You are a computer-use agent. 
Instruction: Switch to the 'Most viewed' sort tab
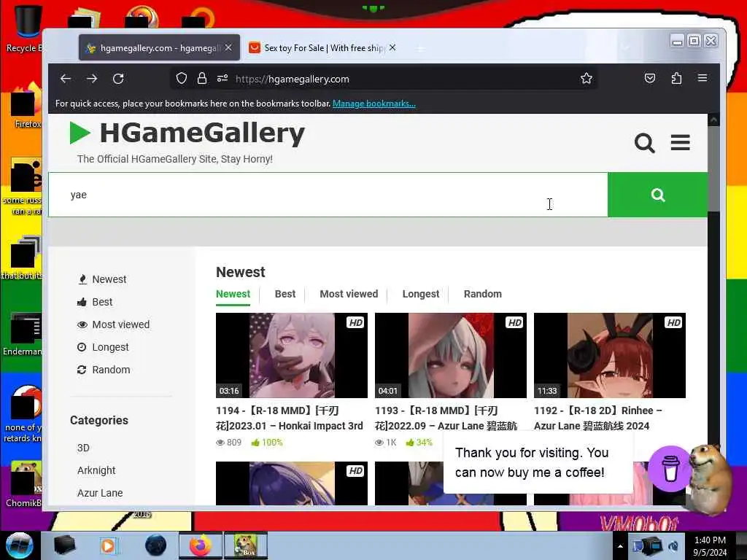tap(349, 294)
